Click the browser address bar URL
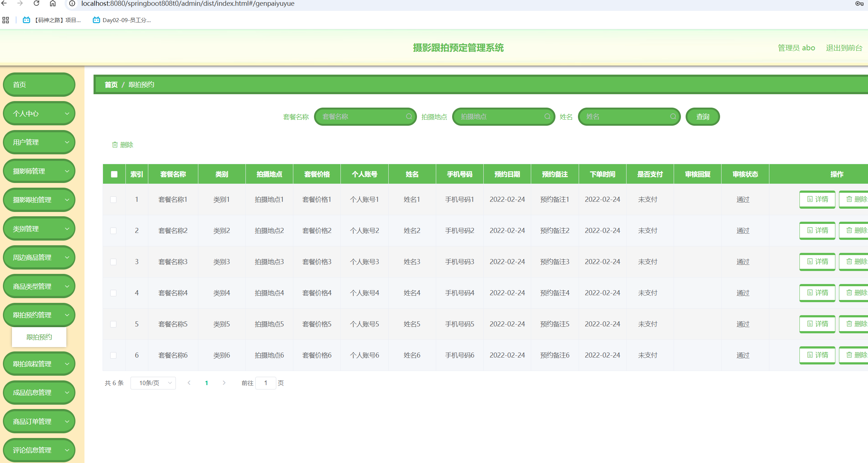The image size is (868, 463). (x=188, y=3)
